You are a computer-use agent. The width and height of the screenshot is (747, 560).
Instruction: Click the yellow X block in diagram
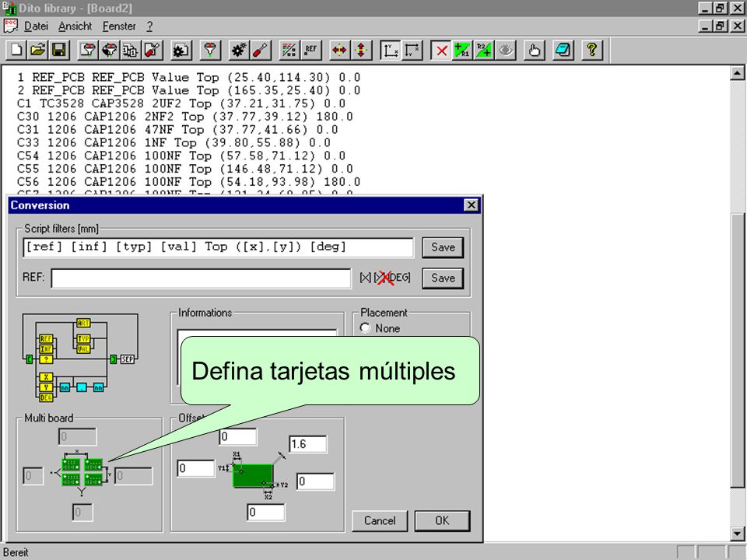46,376
